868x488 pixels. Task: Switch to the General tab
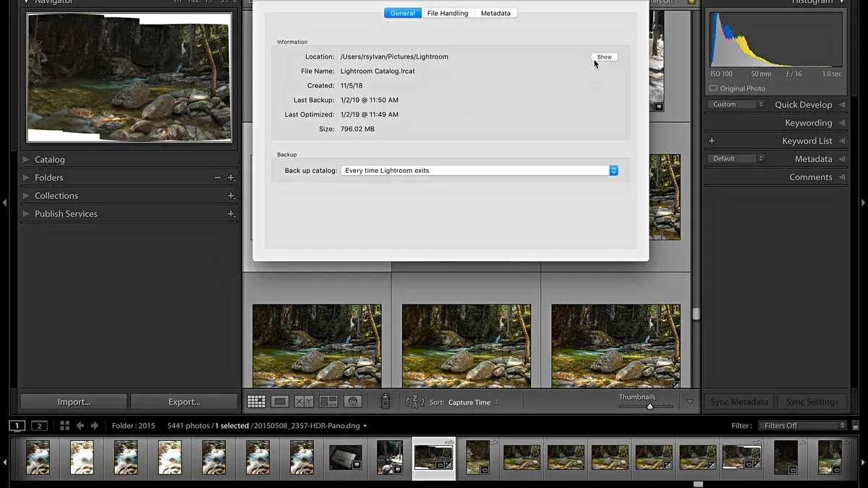[403, 13]
